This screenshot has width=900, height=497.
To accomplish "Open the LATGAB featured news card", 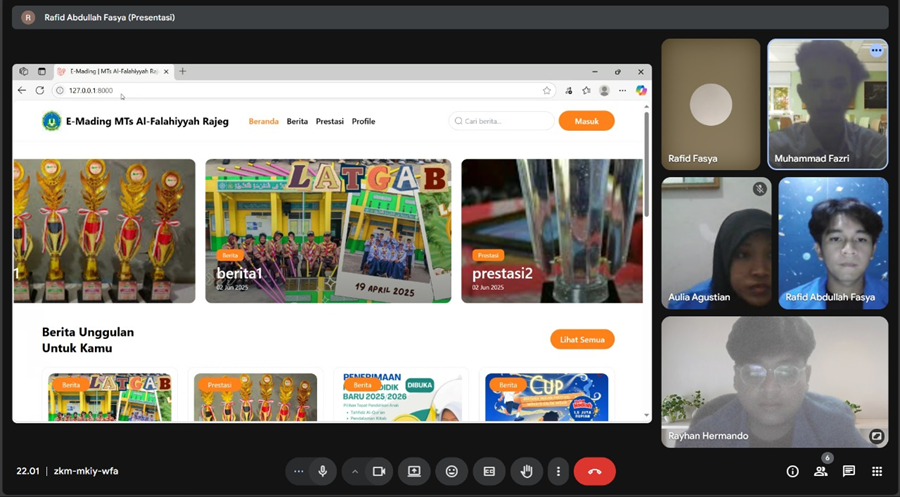I will 110,396.
